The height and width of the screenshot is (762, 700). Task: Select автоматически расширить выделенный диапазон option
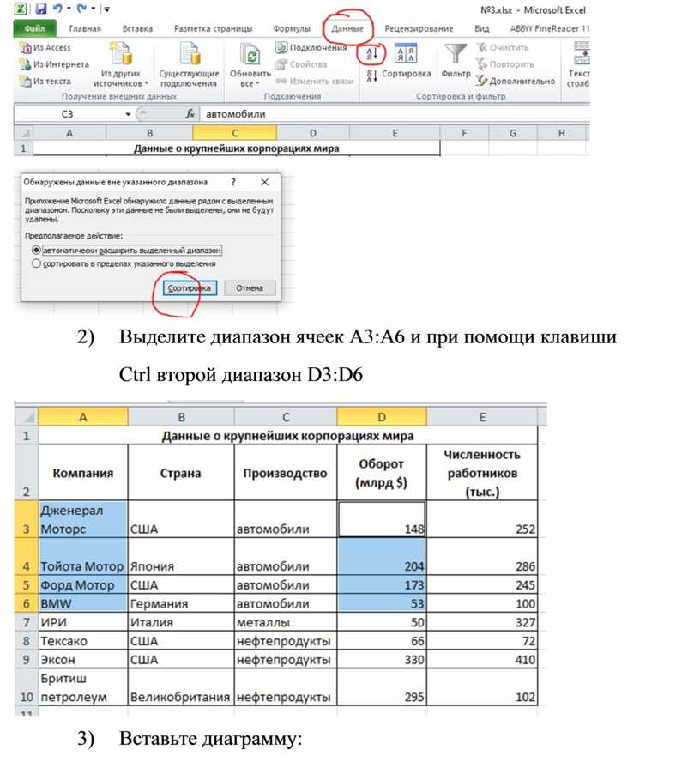click(126, 251)
